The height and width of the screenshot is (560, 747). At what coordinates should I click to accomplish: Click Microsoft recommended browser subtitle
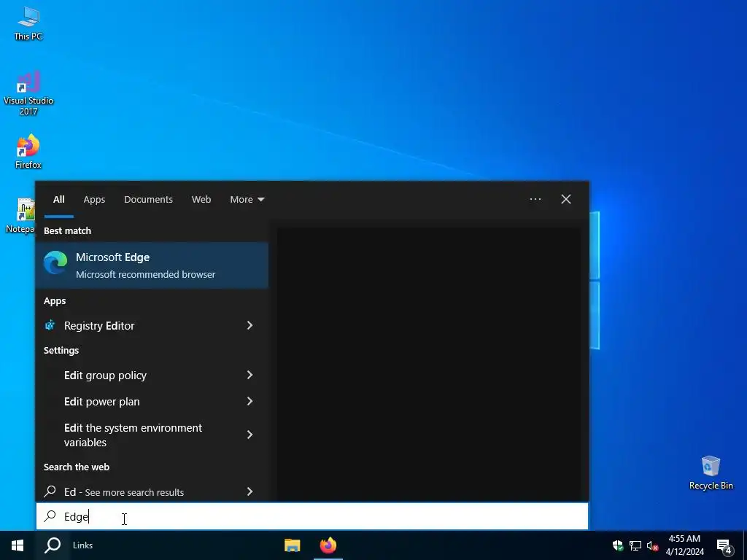[145, 274]
